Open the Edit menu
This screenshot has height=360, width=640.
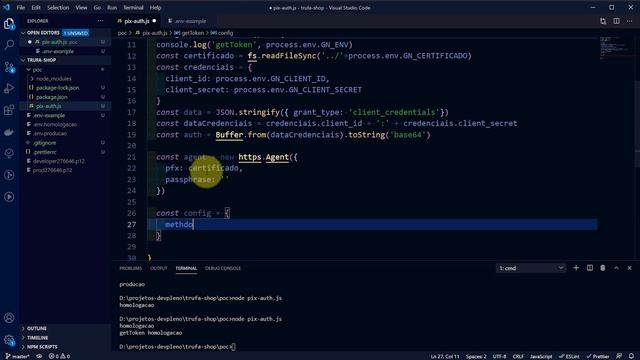click(x=36, y=7)
